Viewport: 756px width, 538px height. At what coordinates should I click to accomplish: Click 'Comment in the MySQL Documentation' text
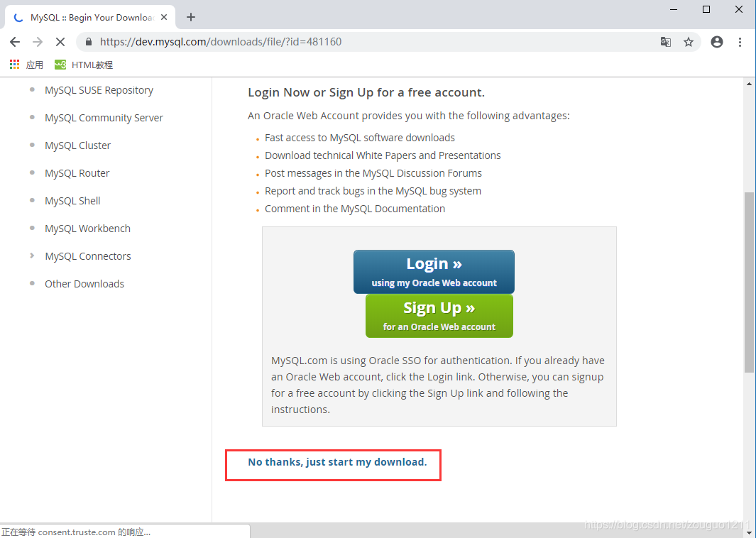355,209
